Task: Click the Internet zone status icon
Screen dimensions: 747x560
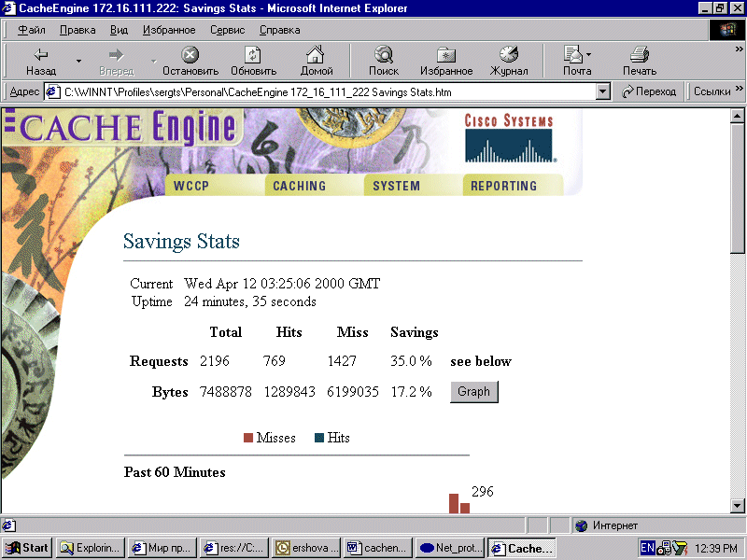Action: tap(581, 525)
